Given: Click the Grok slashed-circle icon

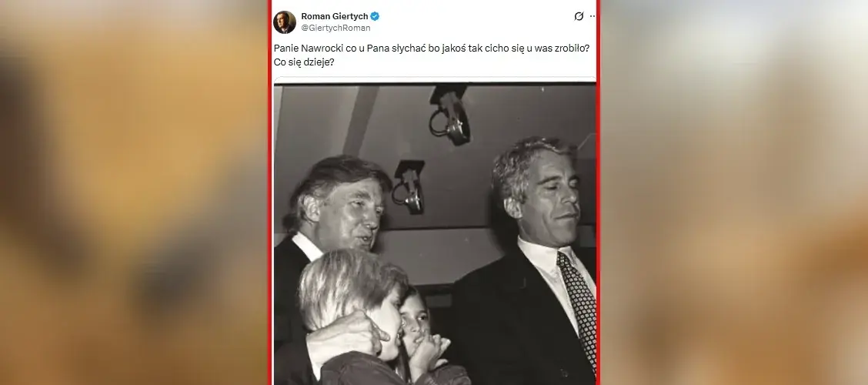Looking at the screenshot, I should [x=579, y=17].
